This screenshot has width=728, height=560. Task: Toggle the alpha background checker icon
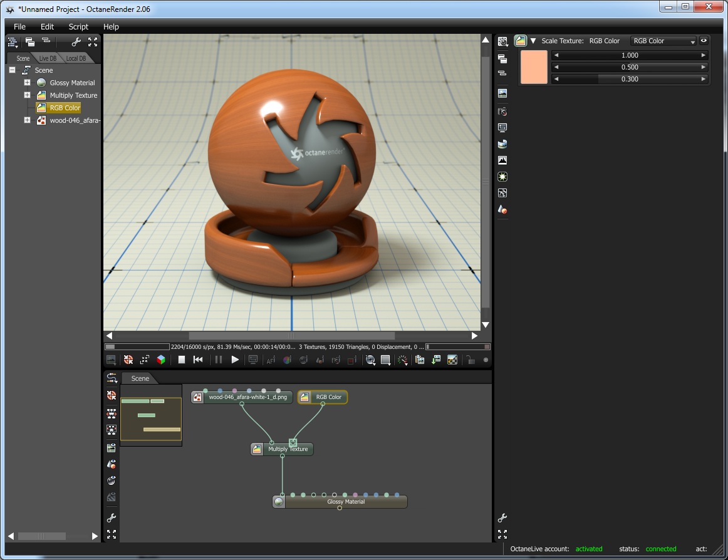click(x=452, y=360)
